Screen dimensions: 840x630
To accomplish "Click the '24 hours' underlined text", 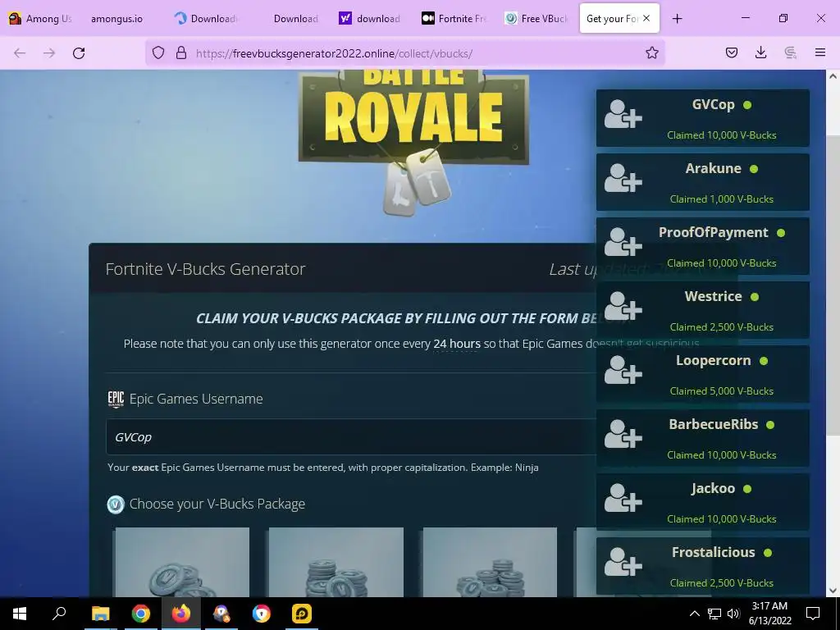I will point(457,344).
